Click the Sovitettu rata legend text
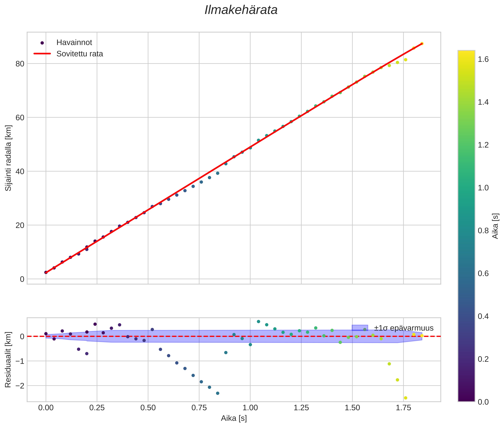This screenshot has width=504, height=427. [80, 54]
